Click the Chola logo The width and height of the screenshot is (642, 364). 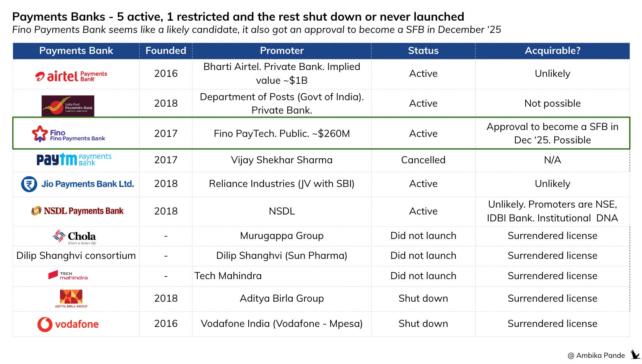tap(74, 237)
